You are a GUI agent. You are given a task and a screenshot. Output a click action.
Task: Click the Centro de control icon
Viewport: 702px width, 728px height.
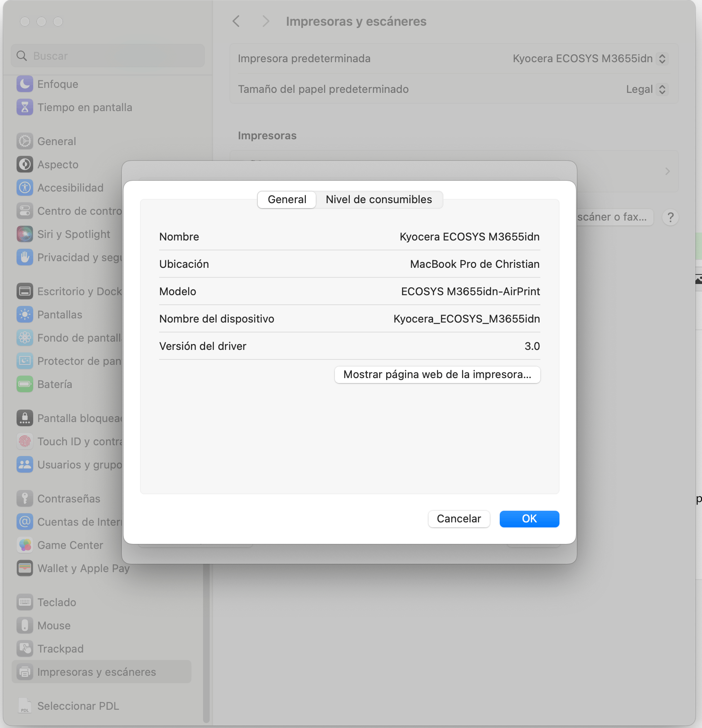[x=25, y=211]
